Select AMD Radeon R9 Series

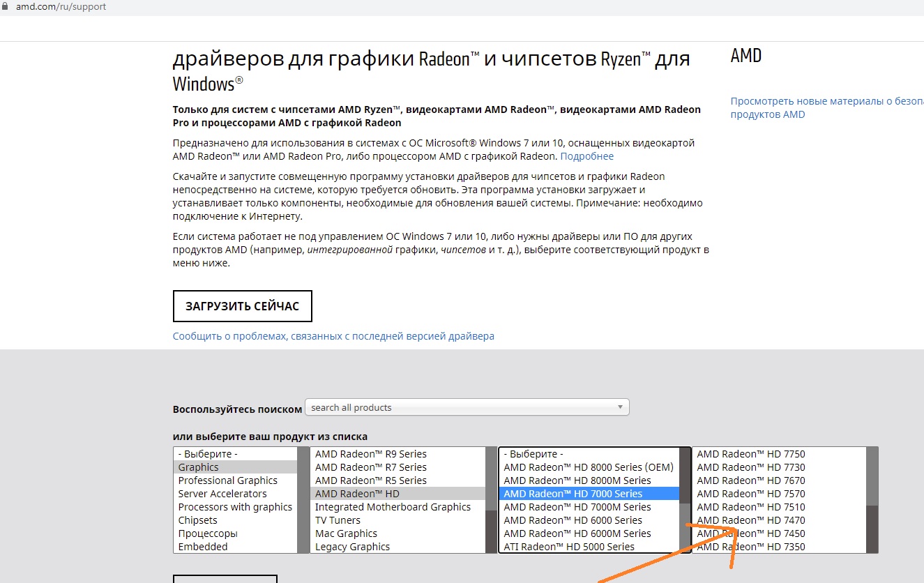coord(397,454)
